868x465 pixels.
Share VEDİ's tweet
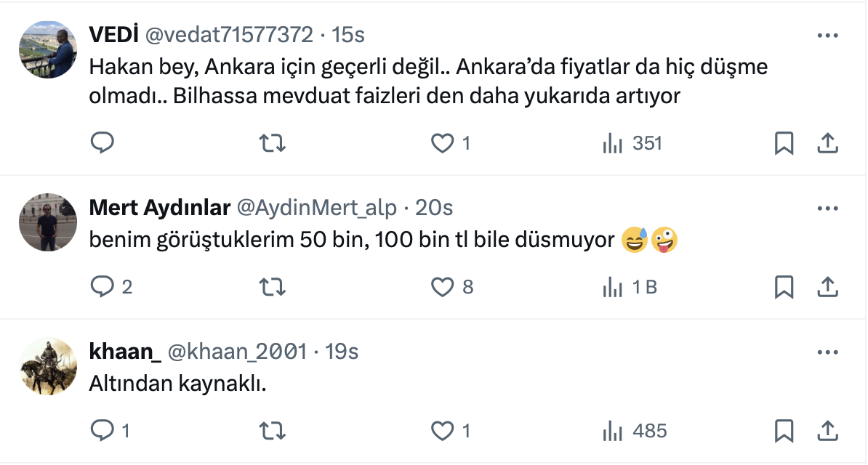pyautogui.click(x=828, y=143)
